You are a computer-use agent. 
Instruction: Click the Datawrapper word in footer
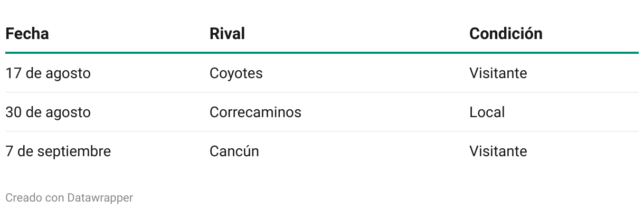click(100, 198)
